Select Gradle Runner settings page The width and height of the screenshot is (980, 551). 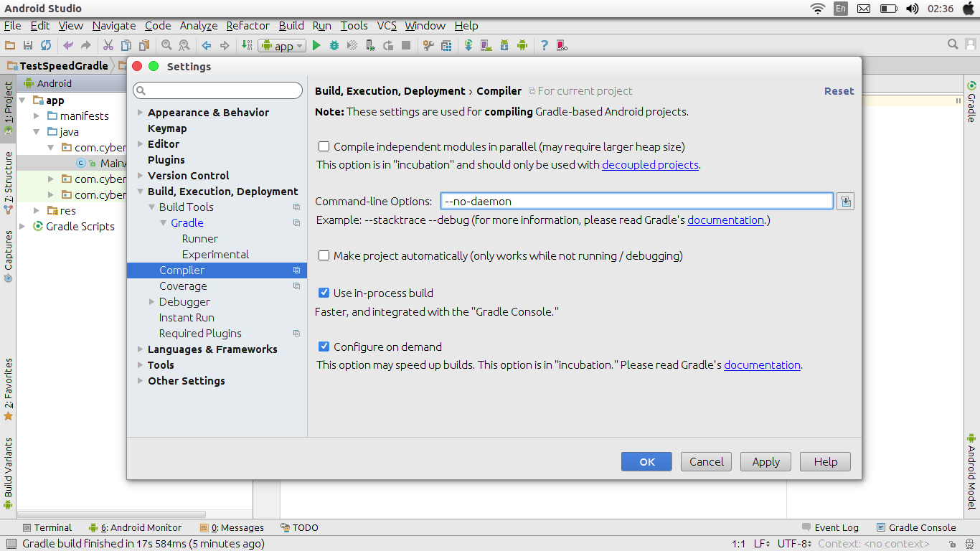click(200, 239)
